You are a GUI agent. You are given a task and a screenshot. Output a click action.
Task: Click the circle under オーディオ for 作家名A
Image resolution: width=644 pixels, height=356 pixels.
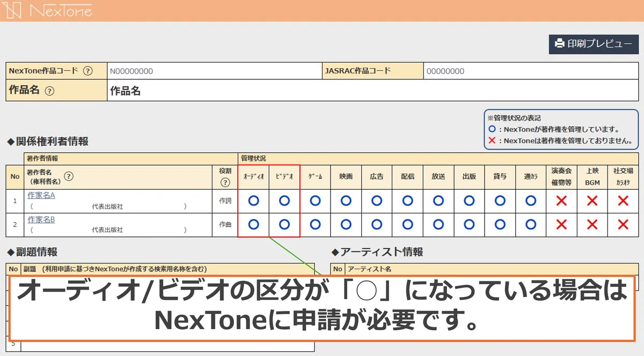coord(254,201)
